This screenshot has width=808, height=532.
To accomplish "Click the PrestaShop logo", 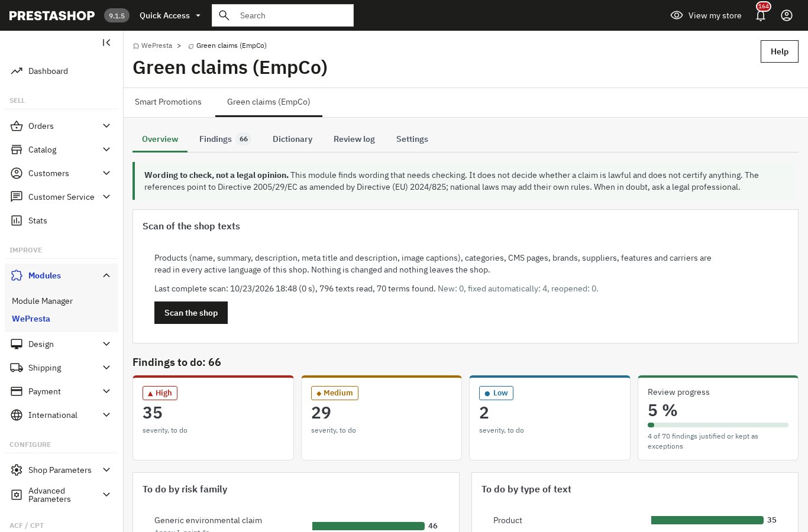I will click(x=52, y=15).
